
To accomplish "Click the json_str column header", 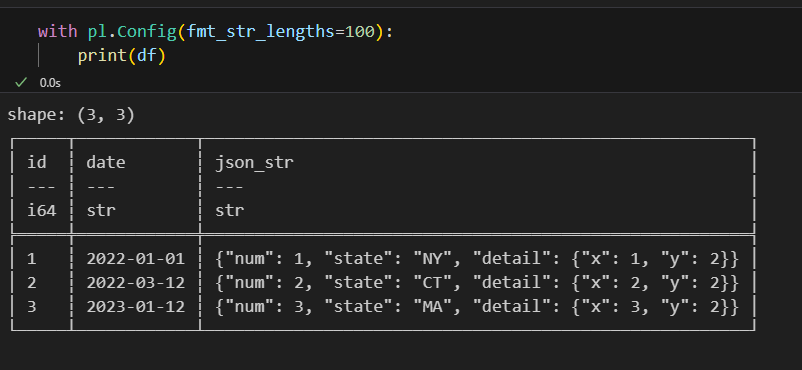I will coord(254,163).
